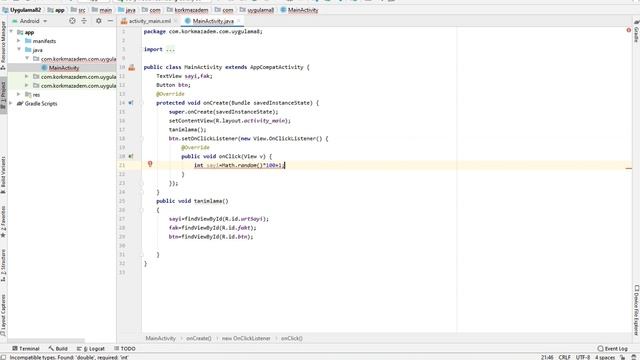This screenshot has width=640, height=360.
Task: Click app in navigation breadcrumb
Action: [x=56, y=10]
